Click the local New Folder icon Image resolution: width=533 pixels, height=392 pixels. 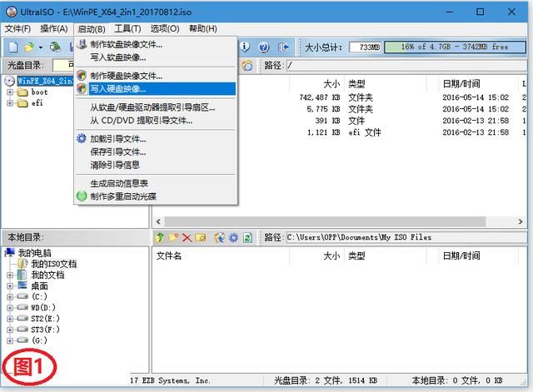click(x=173, y=237)
